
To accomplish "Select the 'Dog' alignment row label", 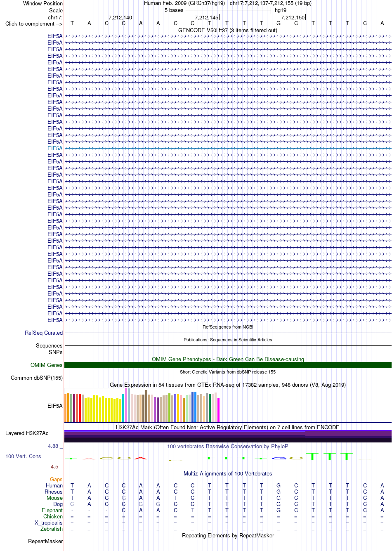I will tap(58, 504).
